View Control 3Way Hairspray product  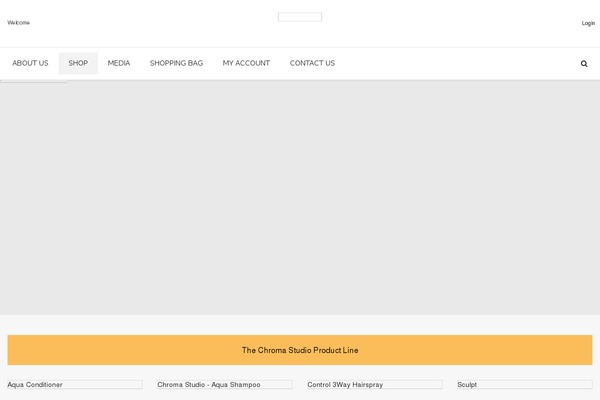click(375, 384)
